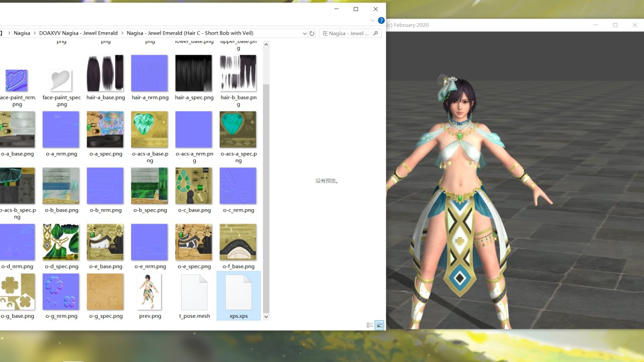The image size is (644, 362).
Task: Select the prev.png character preview thumbnail
Action: coord(149,292)
